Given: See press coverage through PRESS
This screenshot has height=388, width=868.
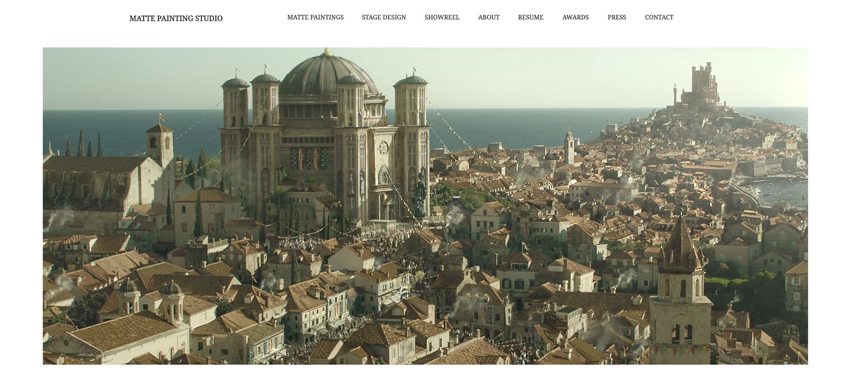Looking at the screenshot, I should pos(616,17).
